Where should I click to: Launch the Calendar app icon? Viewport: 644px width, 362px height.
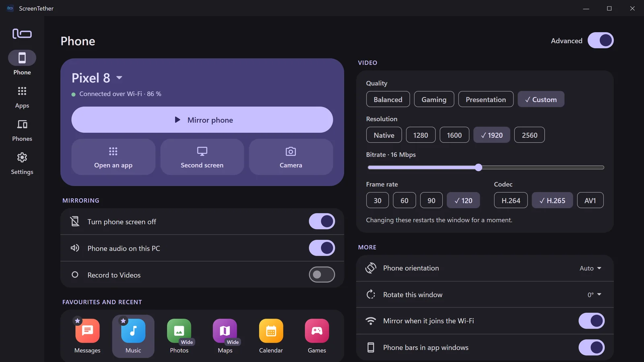(271, 331)
